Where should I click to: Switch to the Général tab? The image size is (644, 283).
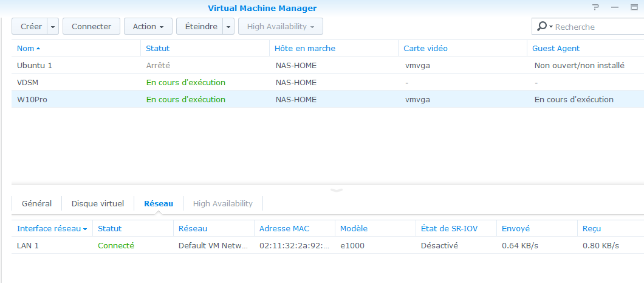[36, 203]
